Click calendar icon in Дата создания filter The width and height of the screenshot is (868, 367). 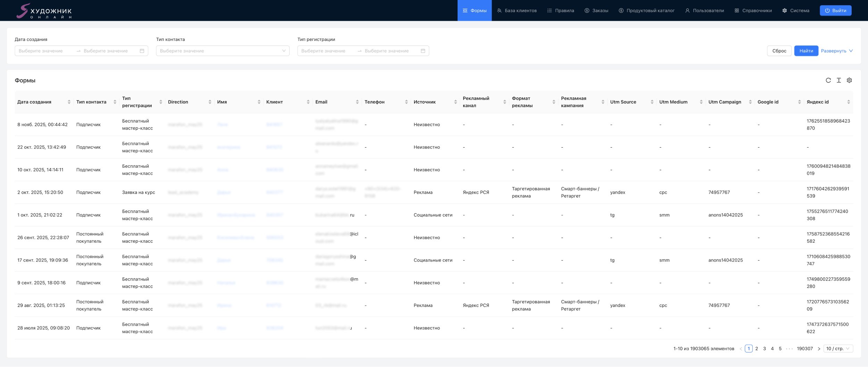[x=142, y=51]
